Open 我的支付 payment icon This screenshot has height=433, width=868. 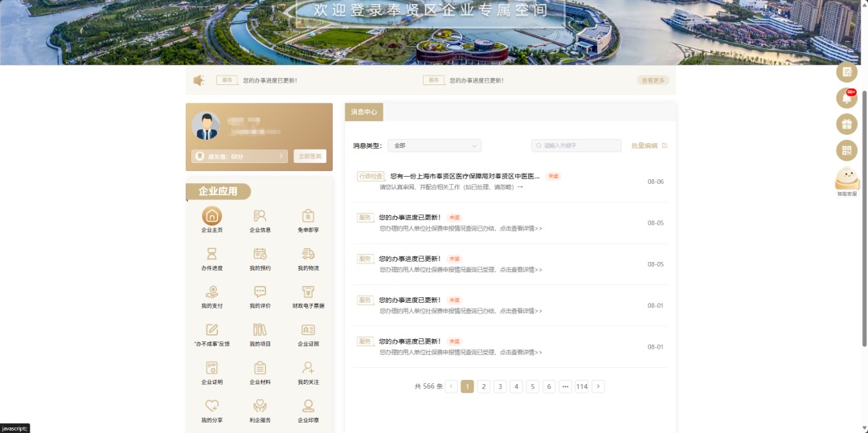tap(211, 292)
